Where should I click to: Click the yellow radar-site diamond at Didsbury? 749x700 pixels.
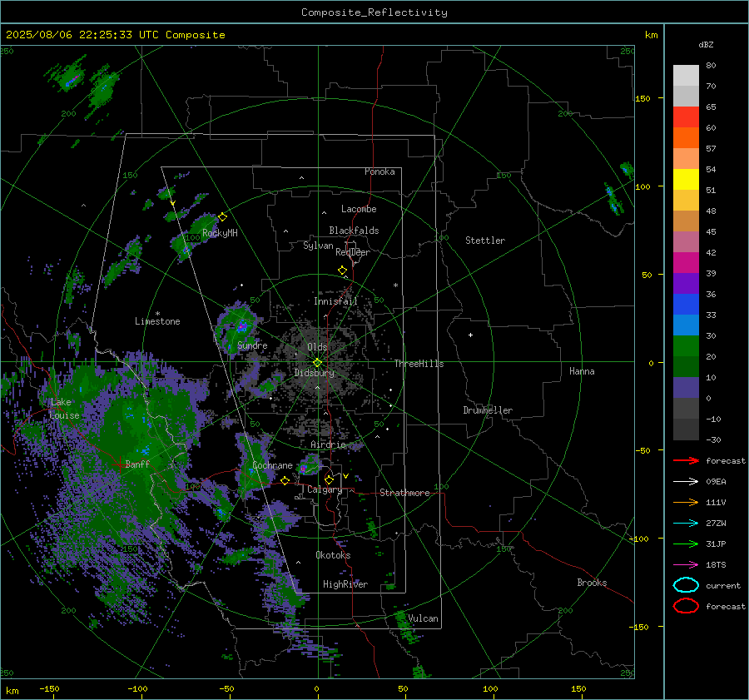pyautogui.click(x=318, y=363)
